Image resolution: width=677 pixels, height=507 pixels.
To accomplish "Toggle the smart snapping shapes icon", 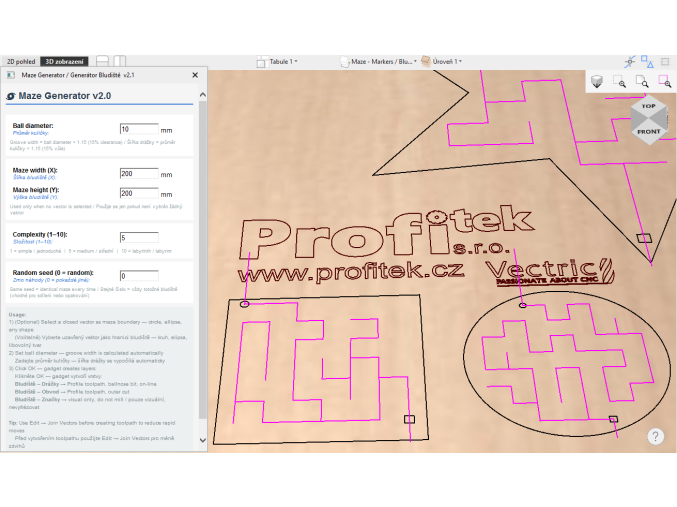I will coord(647,62).
